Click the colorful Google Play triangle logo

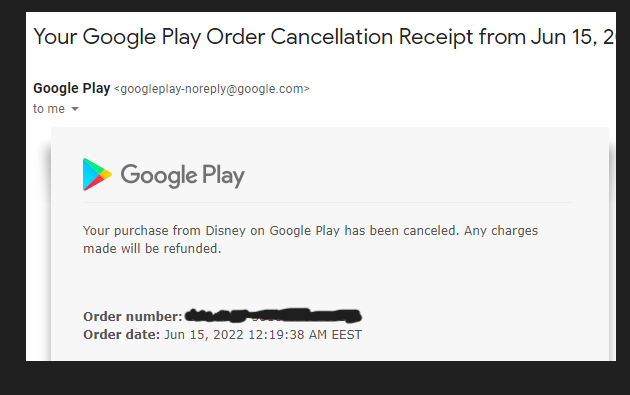[x=97, y=174]
